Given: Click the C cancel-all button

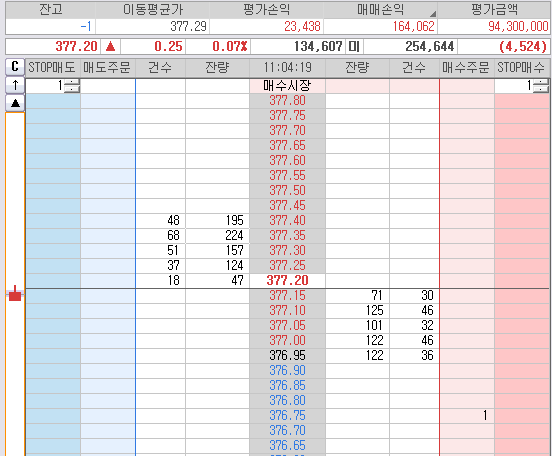Looking at the screenshot, I should click(x=15, y=67).
